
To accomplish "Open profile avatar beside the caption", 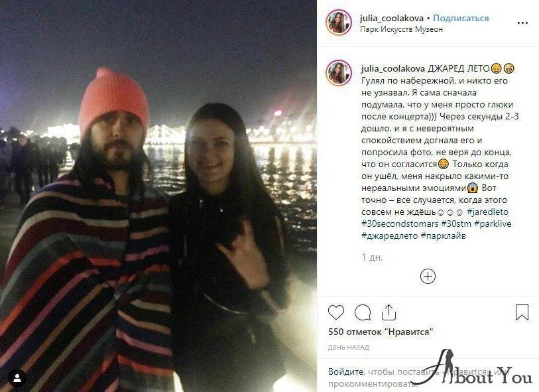I will click(339, 72).
